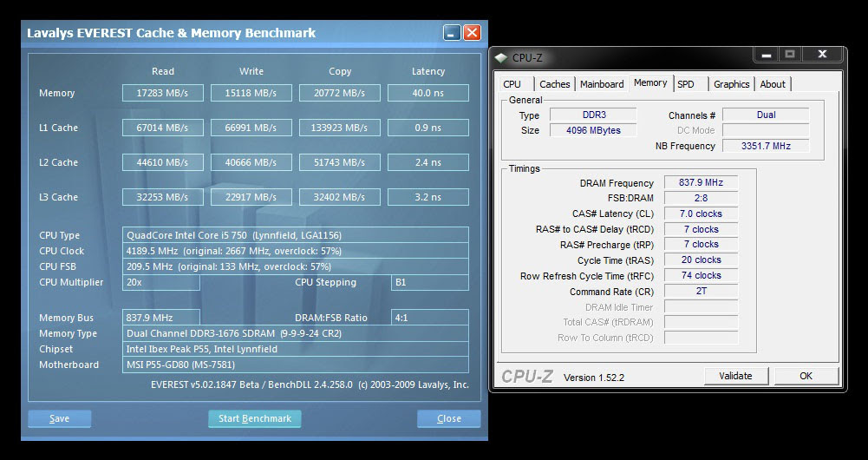The image size is (868, 460).
Task: Click the L3 Cache Write value 22917 MB/s
Action: (x=251, y=197)
